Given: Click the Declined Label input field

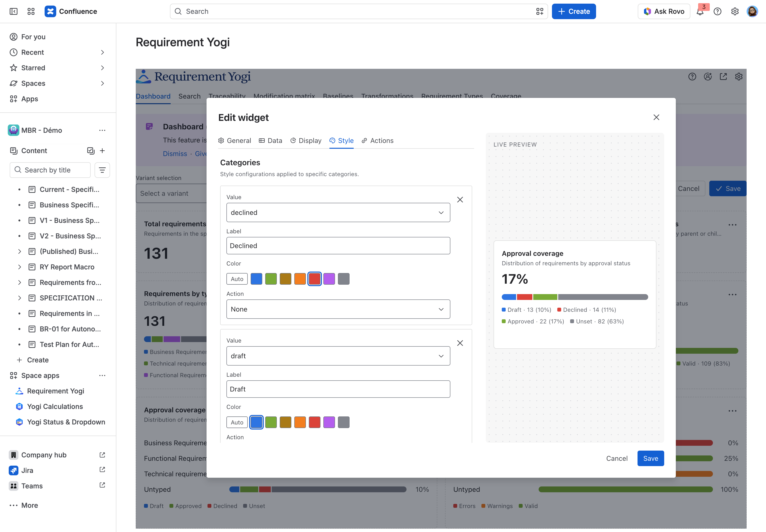Looking at the screenshot, I should (338, 246).
